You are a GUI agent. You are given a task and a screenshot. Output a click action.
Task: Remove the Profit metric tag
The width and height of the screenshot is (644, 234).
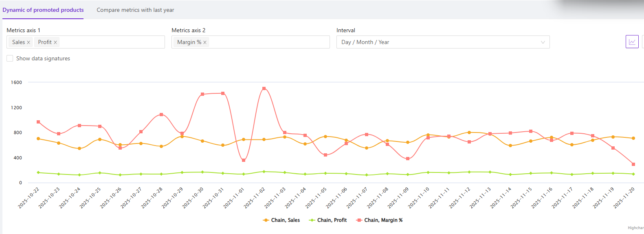click(x=55, y=42)
